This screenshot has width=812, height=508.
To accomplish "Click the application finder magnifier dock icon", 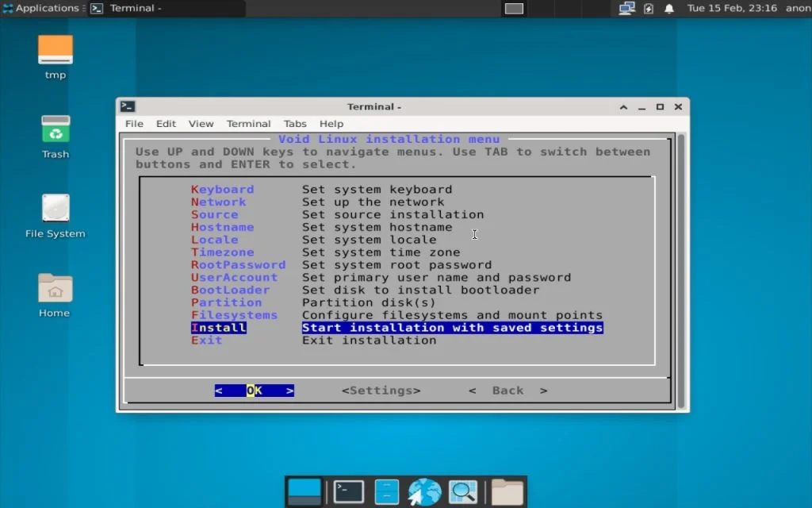I will [463, 491].
